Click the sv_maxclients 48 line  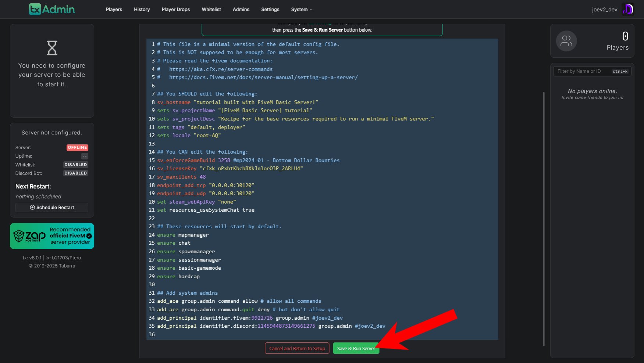pyautogui.click(x=181, y=177)
